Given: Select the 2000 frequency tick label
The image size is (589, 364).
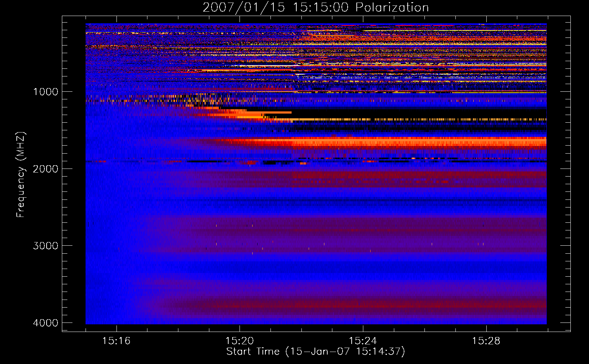Looking at the screenshot, I should pyautogui.click(x=46, y=169).
